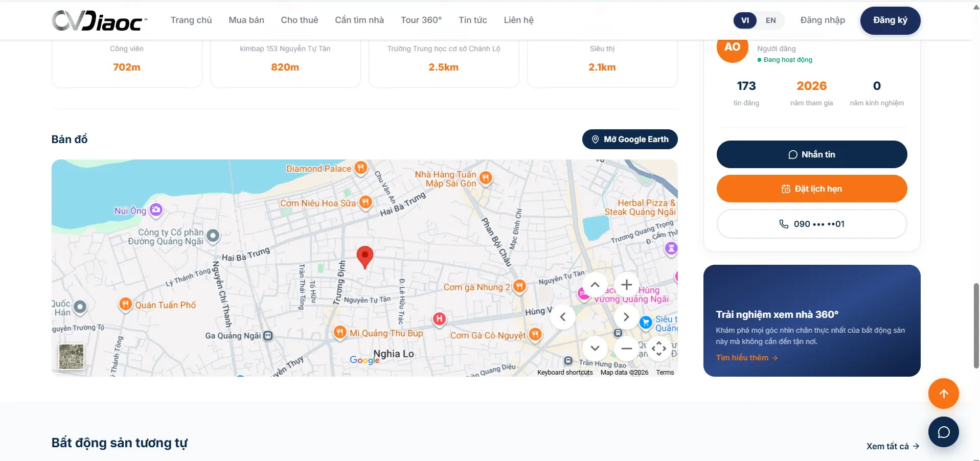Open the chat bubble widget
The image size is (980, 461).
pos(944,432)
